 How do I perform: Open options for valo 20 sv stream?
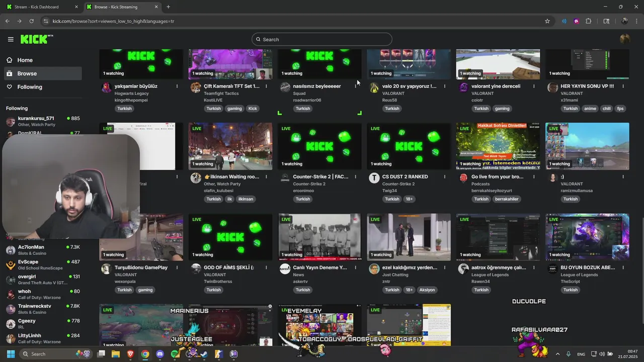click(x=445, y=86)
